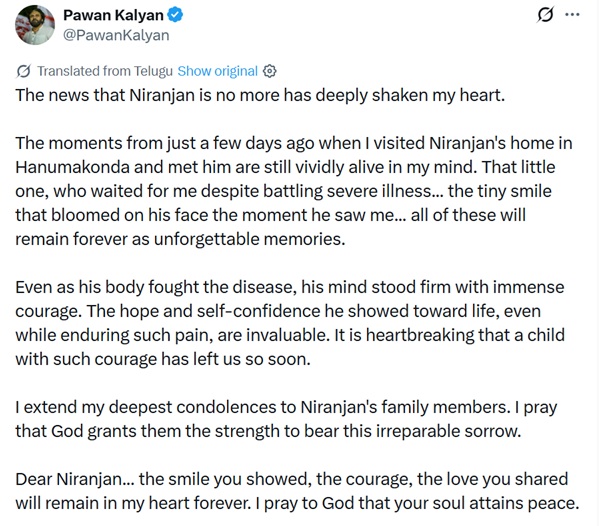The image size is (609, 526).
Task: Click the line starting The moments from just
Action: click(x=294, y=143)
